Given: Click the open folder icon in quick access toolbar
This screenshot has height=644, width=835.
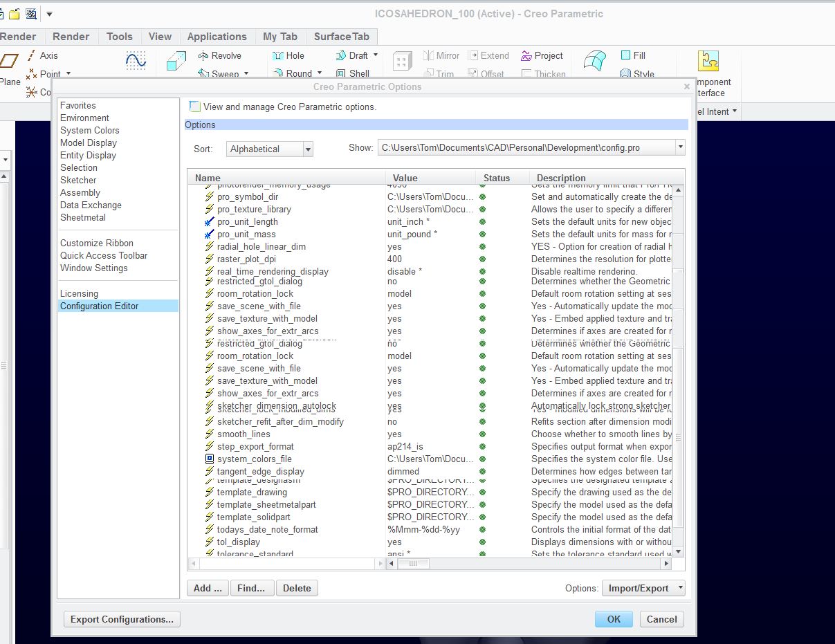Looking at the screenshot, I should click(15, 13).
